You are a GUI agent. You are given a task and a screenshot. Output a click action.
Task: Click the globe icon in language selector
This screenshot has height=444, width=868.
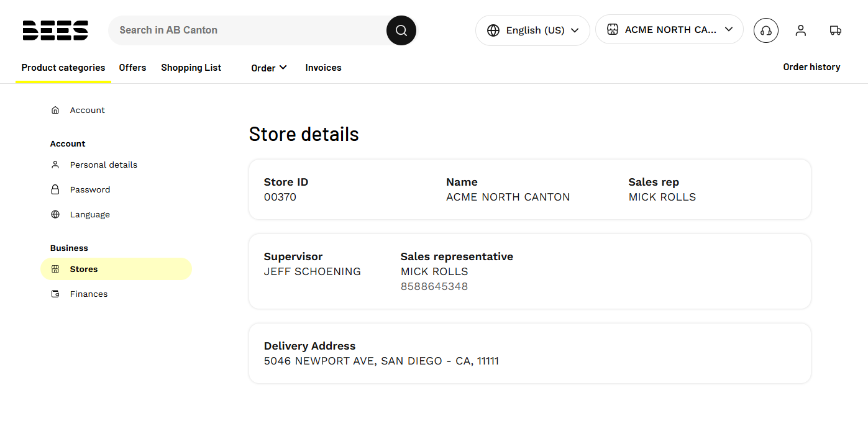(493, 30)
